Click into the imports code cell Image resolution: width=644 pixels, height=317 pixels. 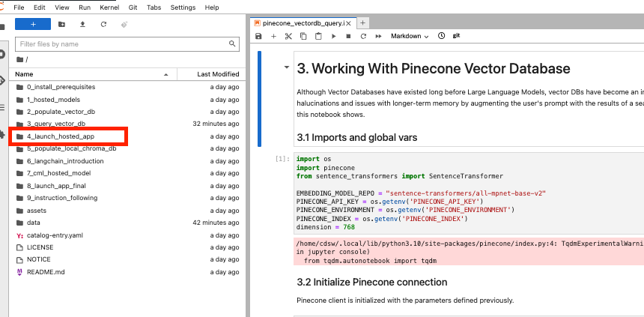(x=469, y=193)
